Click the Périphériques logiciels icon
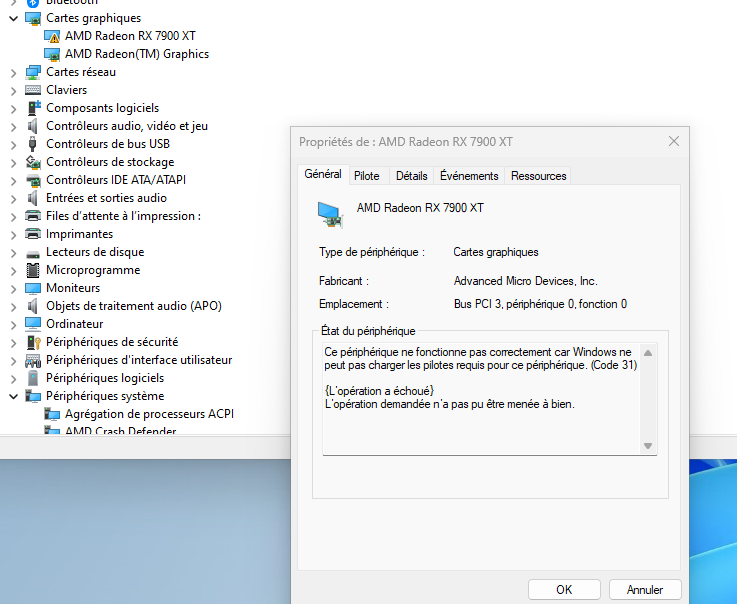 pos(33,378)
